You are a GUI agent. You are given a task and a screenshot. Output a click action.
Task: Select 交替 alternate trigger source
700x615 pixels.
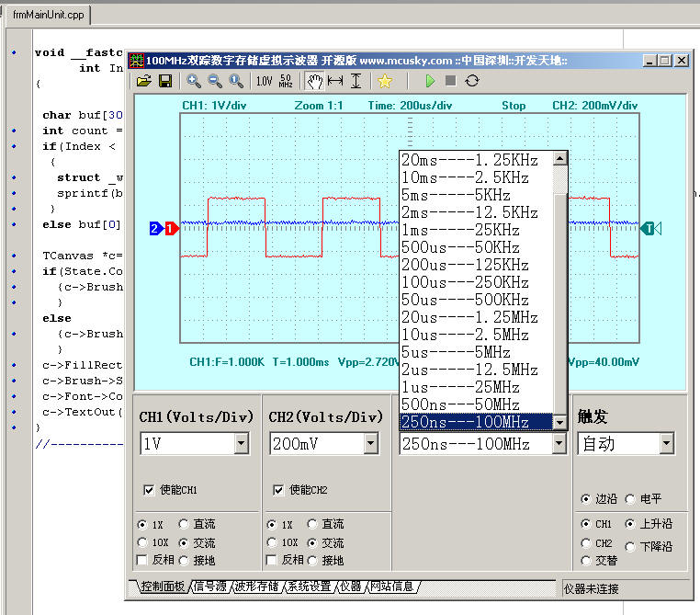click(586, 561)
